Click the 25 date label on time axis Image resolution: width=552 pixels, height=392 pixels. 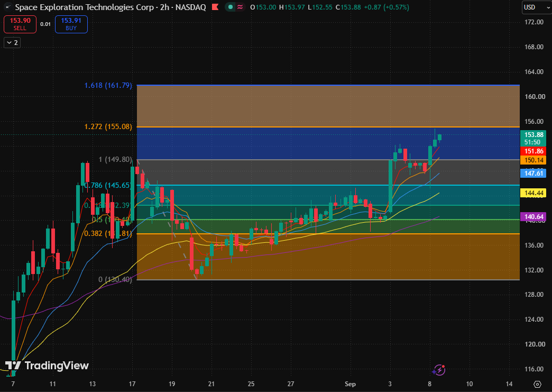pos(251,384)
